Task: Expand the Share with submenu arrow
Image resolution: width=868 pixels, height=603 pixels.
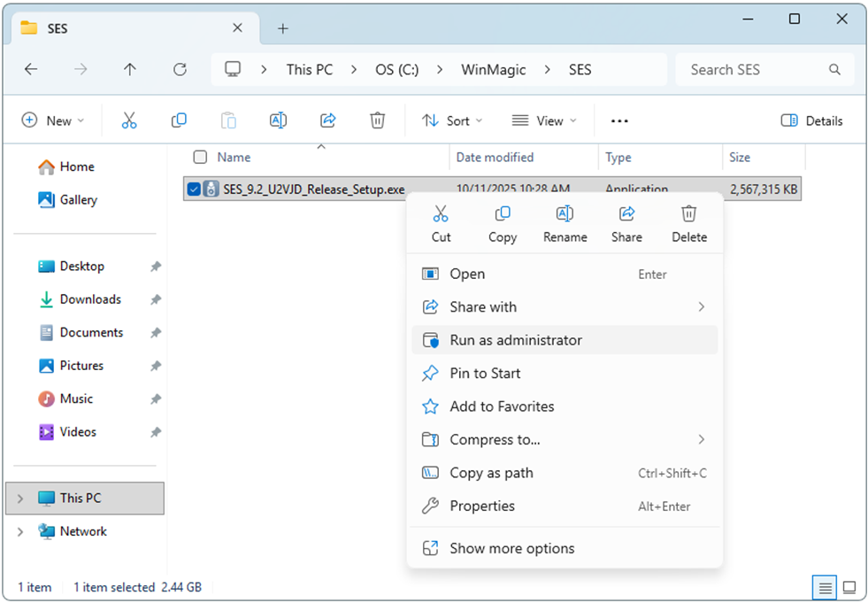Action: tap(702, 307)
